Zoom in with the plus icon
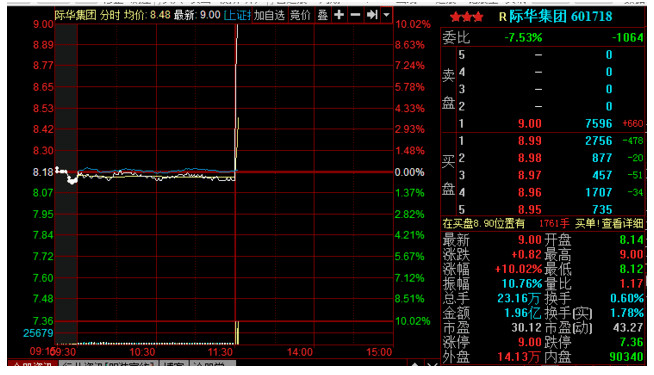654x375 pixels. (339, 15)
